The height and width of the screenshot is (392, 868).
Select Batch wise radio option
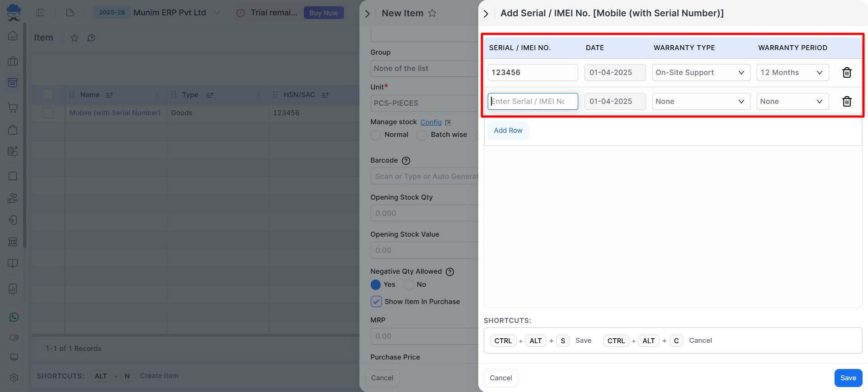tap(422, 135)
